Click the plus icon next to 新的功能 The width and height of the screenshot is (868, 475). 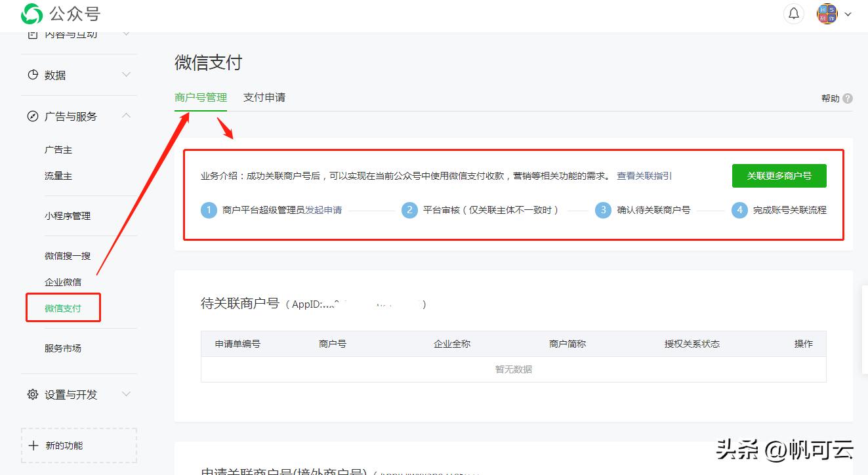[x=33, y=445]
